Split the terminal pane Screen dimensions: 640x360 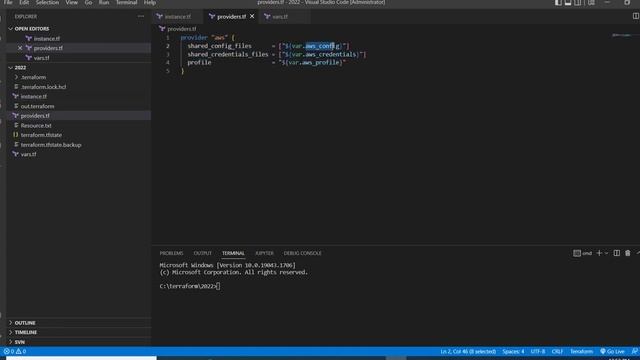[x=617, y=253]
